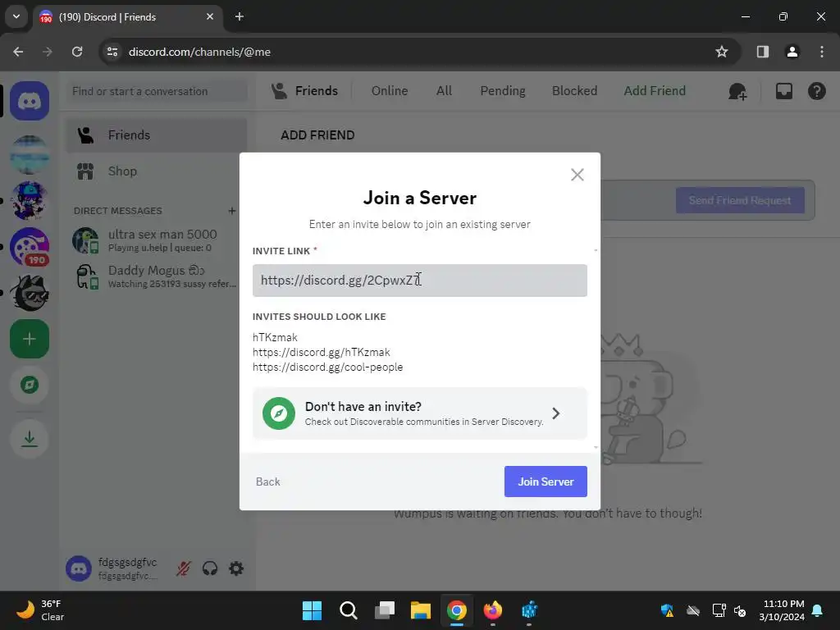Toggle headphones deafen in user panel
Image resolution: width=840 pixels, height=630 pixels.
coord(210,568)
